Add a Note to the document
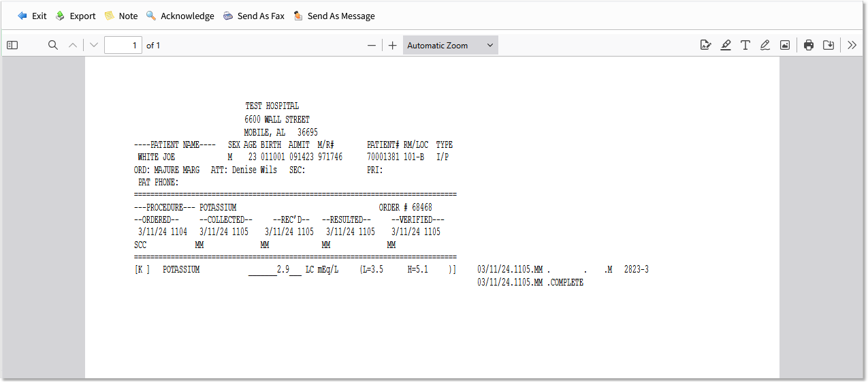Viewport: 868px width, 383px height. tap(120, 16)
